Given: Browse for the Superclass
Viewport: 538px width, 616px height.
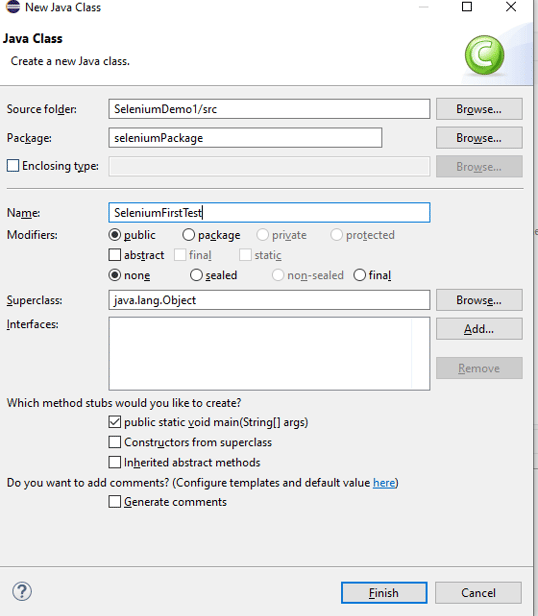Looking at the screenshot, I should click(x=479, y=300).
